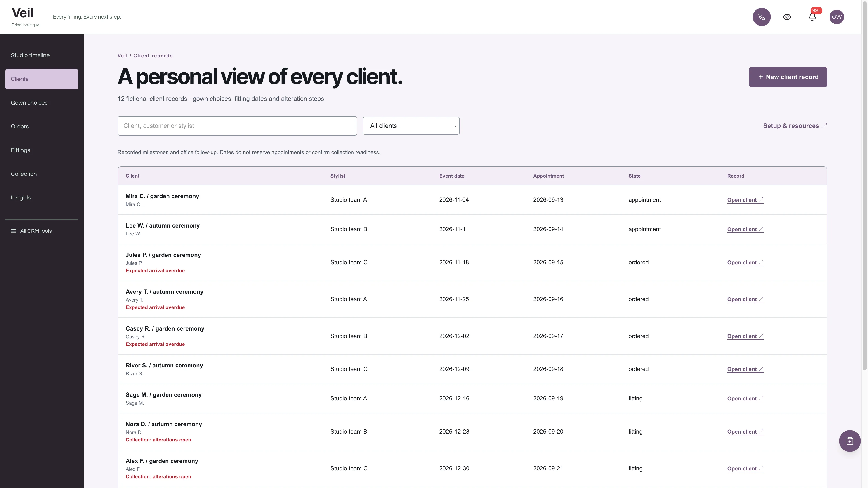
Task: Select 'Mira C. / garden ceremony' row title
Action: tap(162, 196)
